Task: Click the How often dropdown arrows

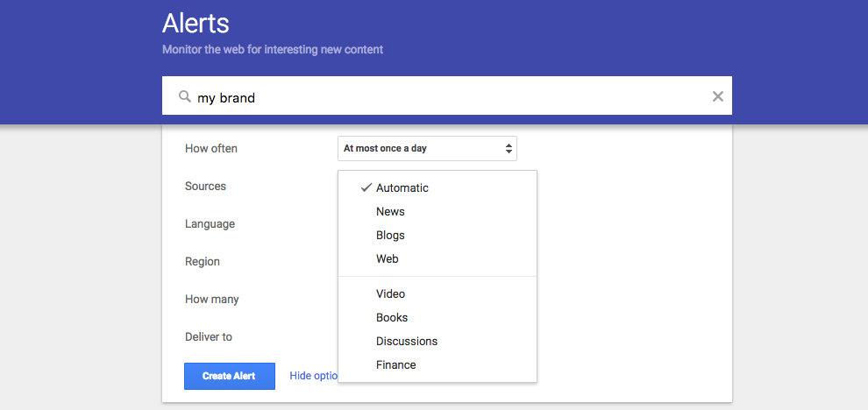Action: coord(509,148)
